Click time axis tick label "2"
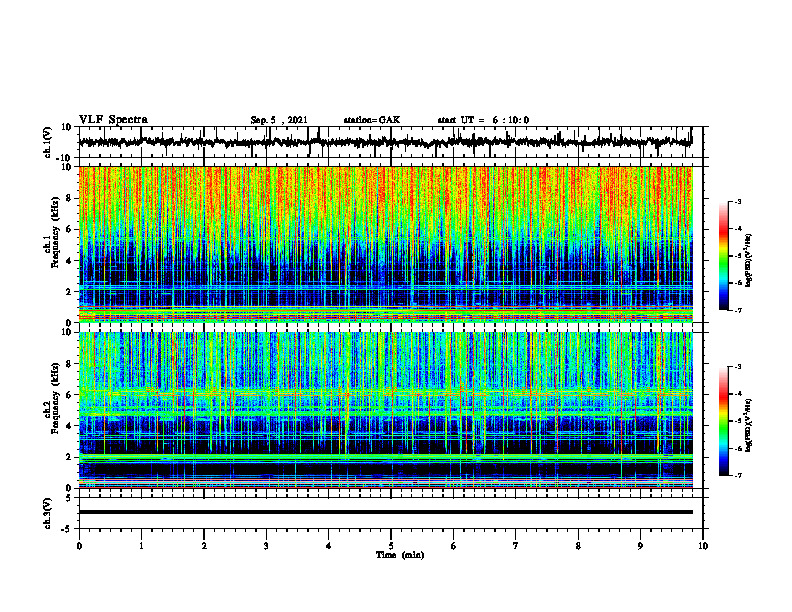The image size is (792, 612). pyautogui.click(x=204, y=546)
